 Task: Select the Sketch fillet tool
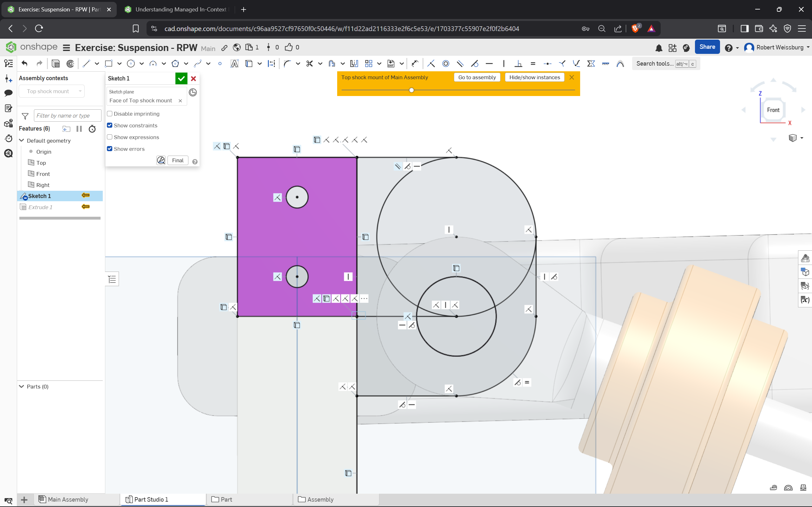tap(287, 64)
